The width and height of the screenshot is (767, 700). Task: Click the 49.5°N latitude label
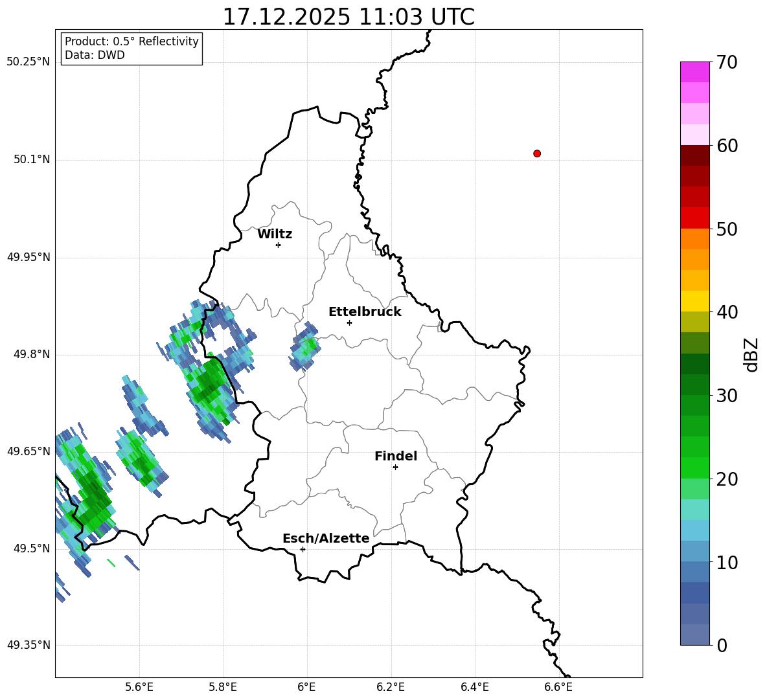click(x=32, y=548)
